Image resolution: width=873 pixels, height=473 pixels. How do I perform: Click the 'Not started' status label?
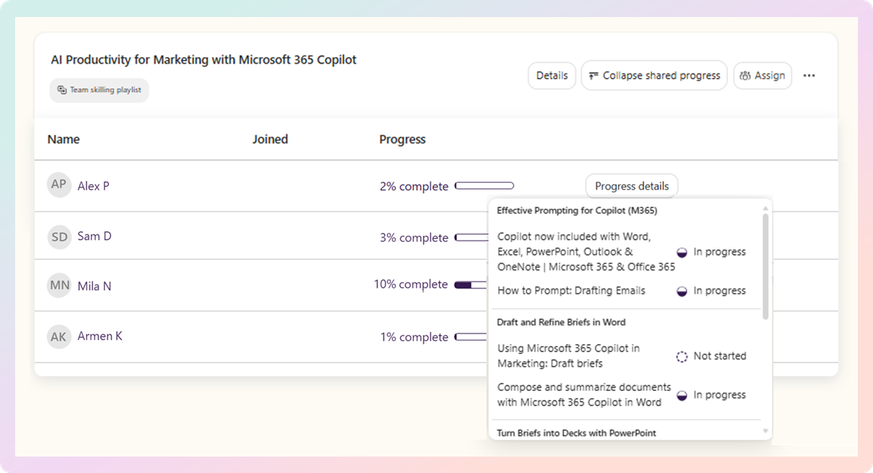pos(719,356)
